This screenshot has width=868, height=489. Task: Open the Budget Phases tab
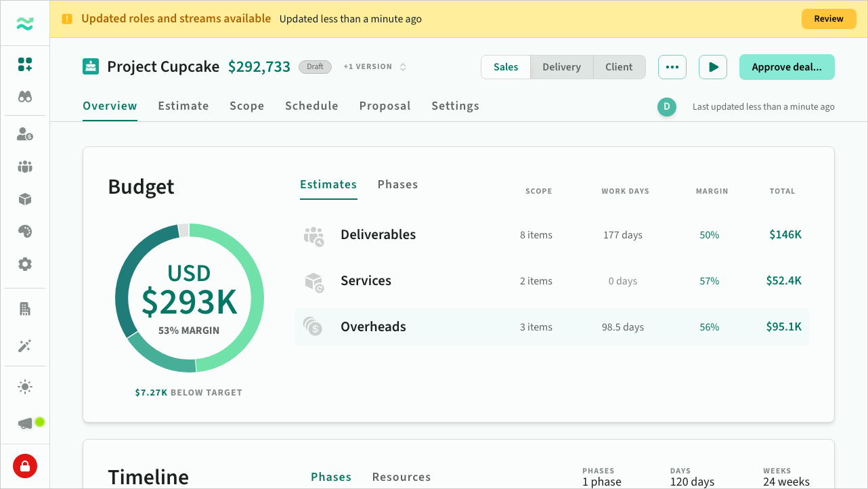397,185
